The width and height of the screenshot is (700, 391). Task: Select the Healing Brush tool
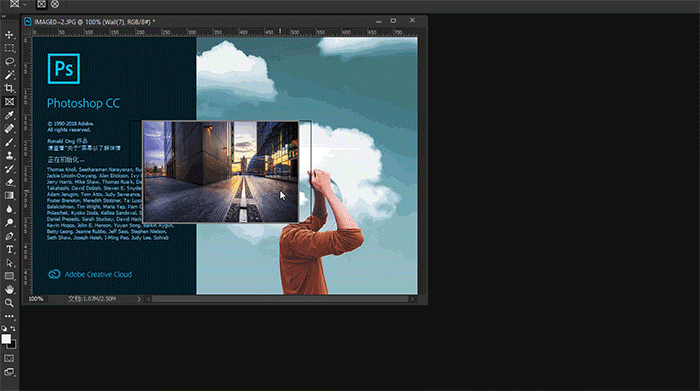[9, 129]
